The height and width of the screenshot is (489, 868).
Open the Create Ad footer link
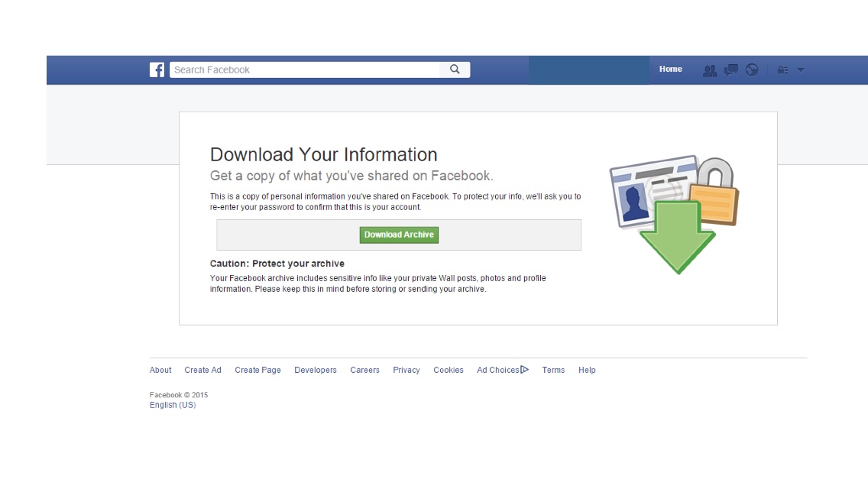pos(202,370)
